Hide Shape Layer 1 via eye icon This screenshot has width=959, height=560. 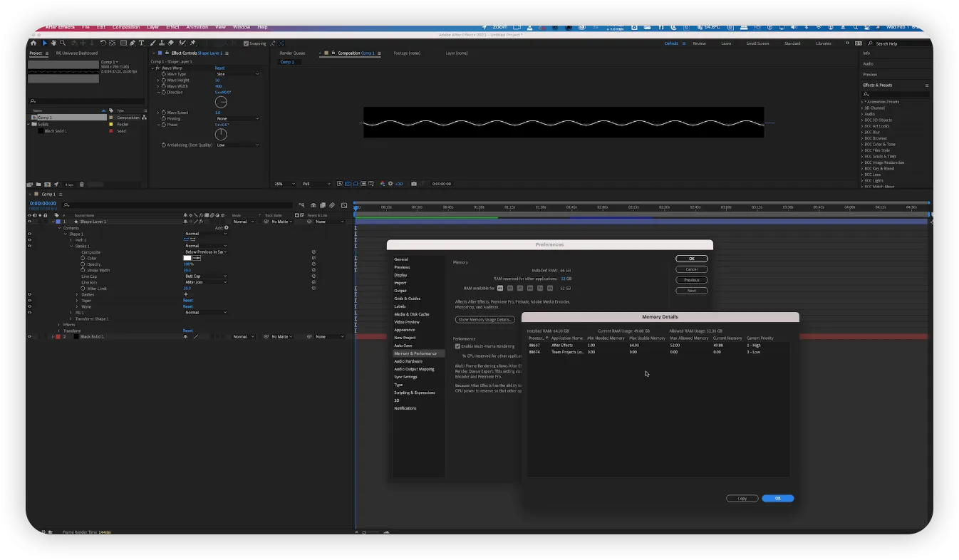29,222
